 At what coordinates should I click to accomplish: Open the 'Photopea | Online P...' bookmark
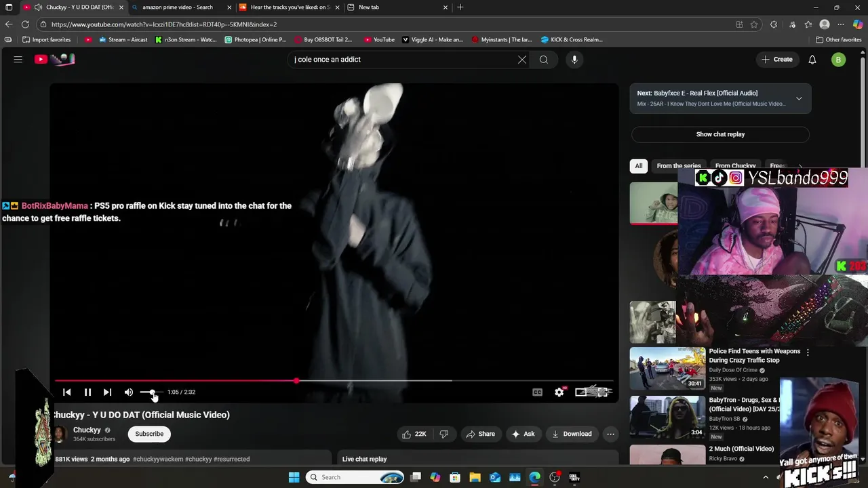coord(256,40)
